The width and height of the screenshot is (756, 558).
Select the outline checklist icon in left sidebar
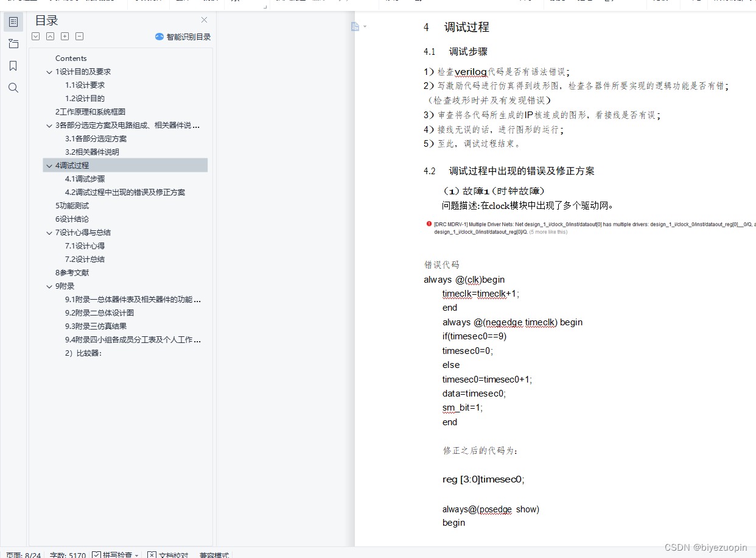[x=13, y=43]
